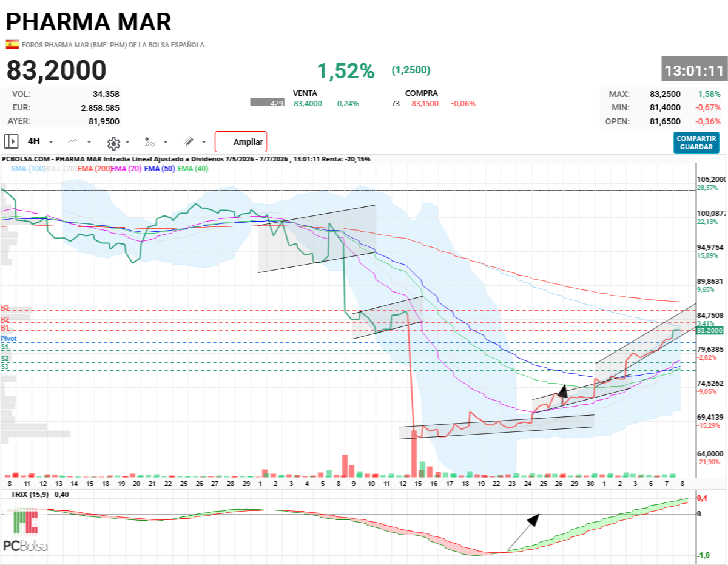The height and width of the screenshot is (565, 728).
Task: Toggle the EMA (50) indicator visibility
Action: (161, 169)
